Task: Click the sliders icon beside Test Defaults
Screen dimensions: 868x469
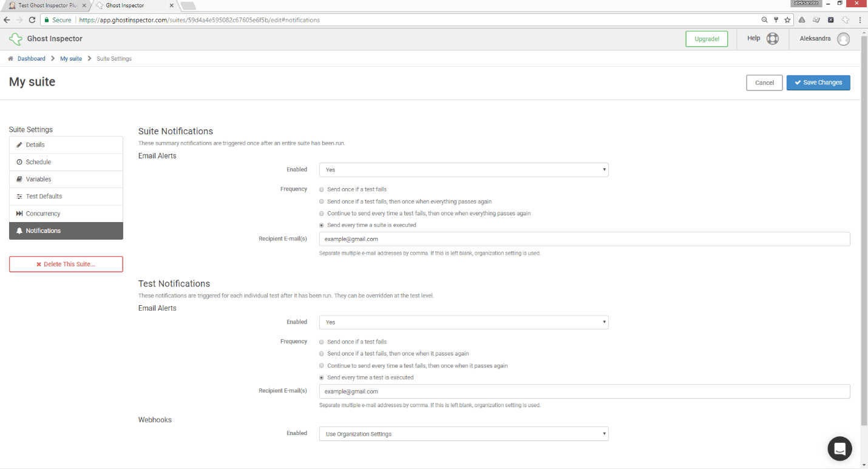Action: 19,197
